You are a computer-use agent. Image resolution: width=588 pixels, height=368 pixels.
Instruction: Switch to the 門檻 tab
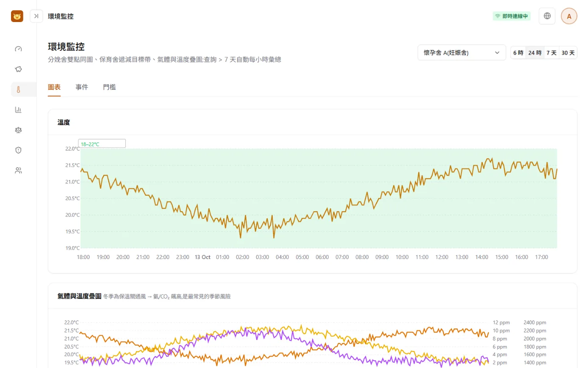click(109, 87)
